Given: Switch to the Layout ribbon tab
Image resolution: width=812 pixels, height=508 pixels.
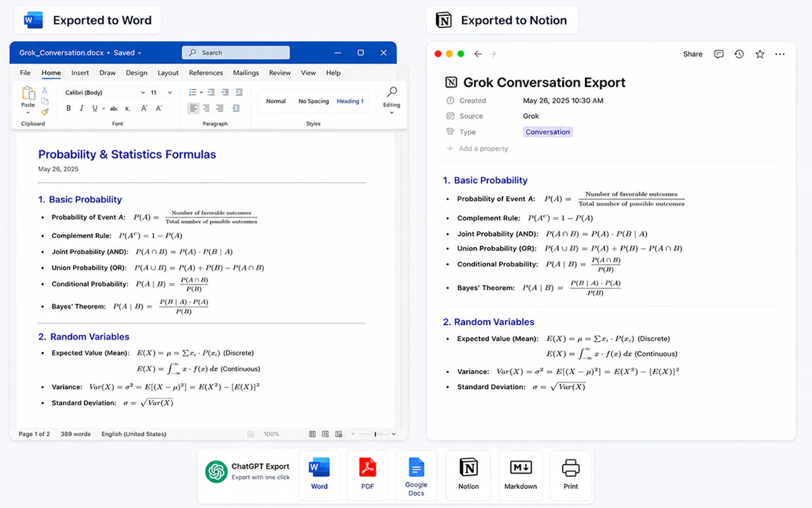Looking at the screenshot, I should (x=168, y=73).
